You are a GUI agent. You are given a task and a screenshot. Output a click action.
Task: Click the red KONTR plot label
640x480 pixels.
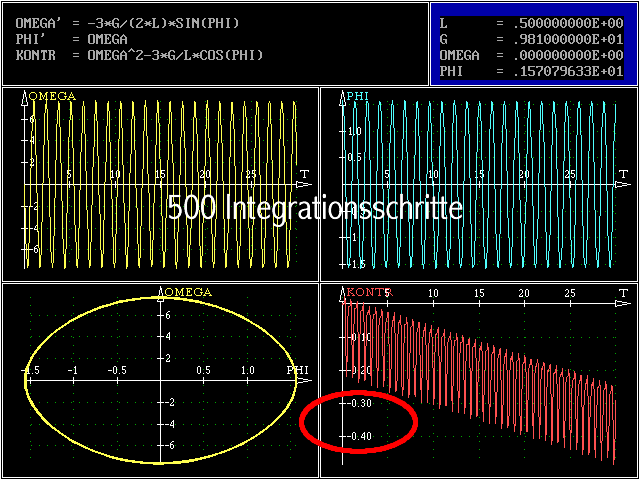(368, 292)
